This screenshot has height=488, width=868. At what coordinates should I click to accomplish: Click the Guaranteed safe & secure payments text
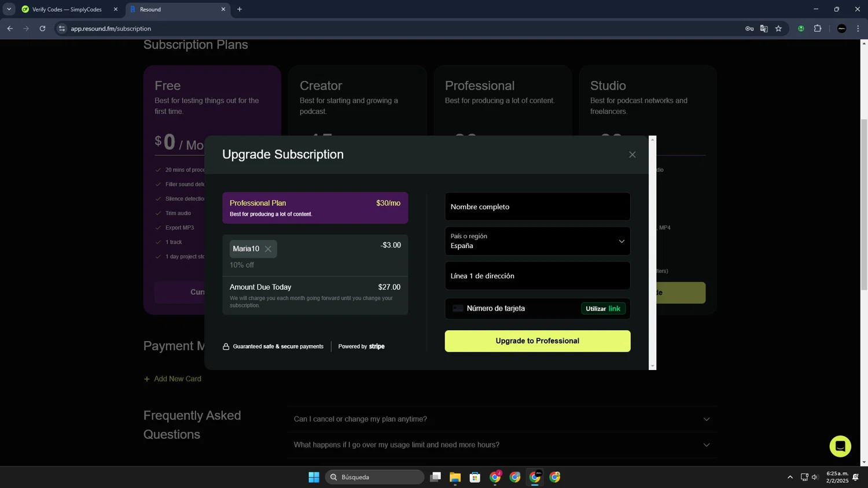pos(278,346)
